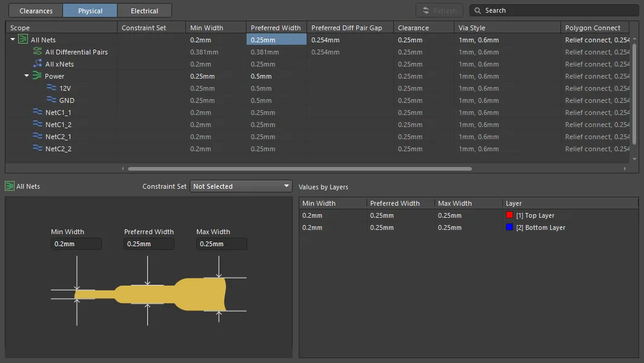Click the Top Layer red color swatch
644x363 pixels.
510,215
